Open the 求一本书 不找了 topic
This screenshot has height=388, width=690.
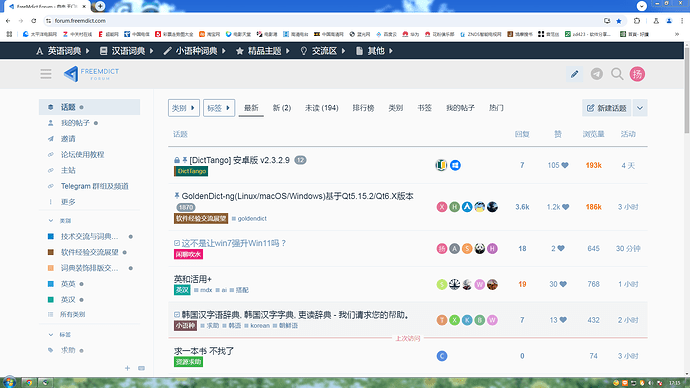click(204, 351)
